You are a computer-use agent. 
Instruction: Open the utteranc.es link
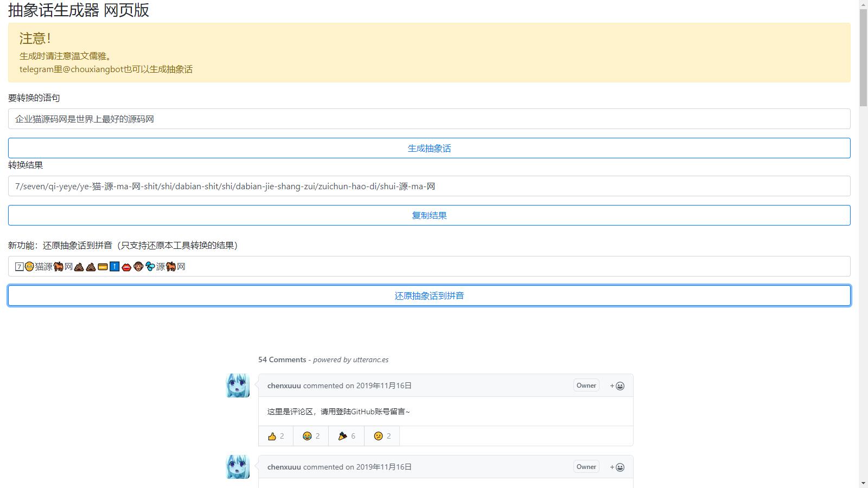(x=370, y=359)
